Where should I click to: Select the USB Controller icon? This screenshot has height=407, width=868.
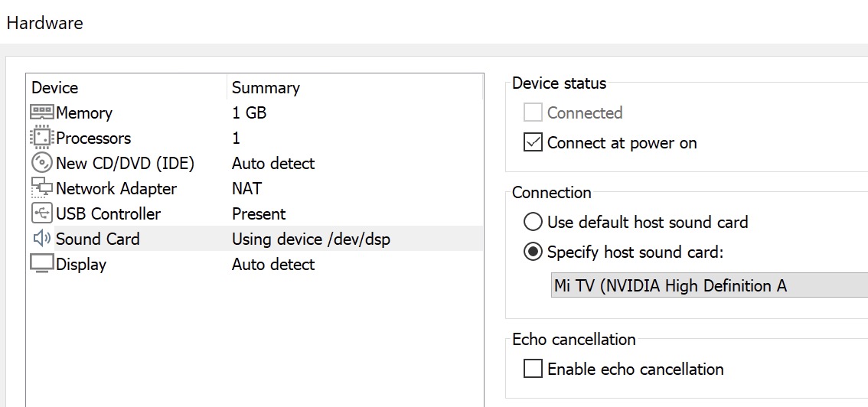42,213
